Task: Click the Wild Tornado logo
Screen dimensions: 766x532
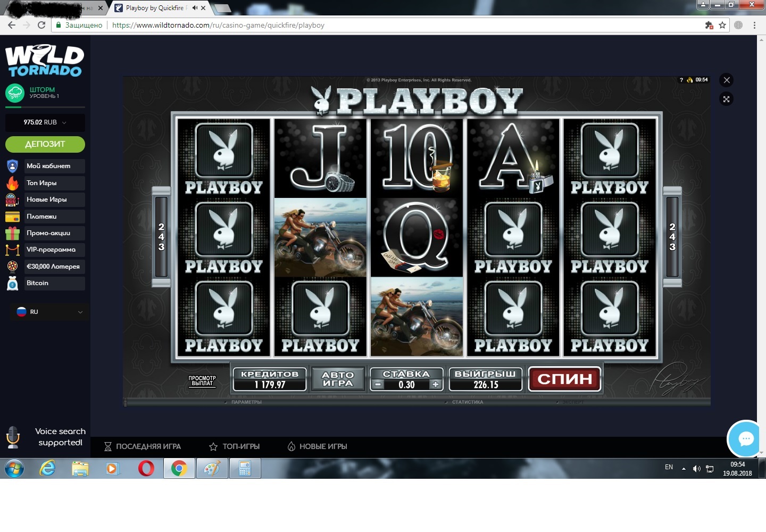Action: tap(45, 60)
